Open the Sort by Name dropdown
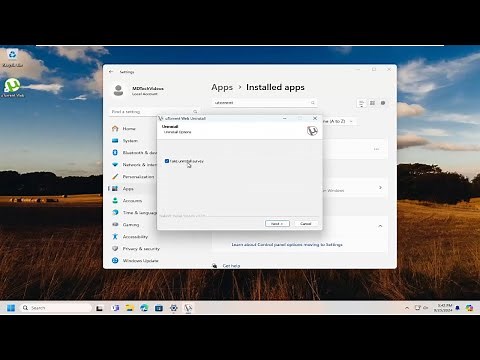The height and width of the screenshot is (360, 480). [x=339, y=121]
